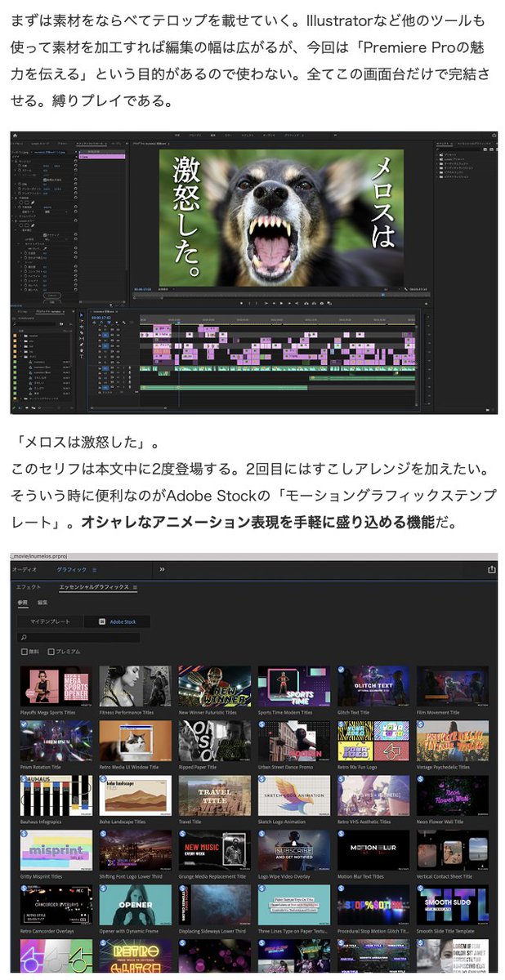
Task: Click the Adobe Stock St logo icon
Action: [x=102, y=621]
